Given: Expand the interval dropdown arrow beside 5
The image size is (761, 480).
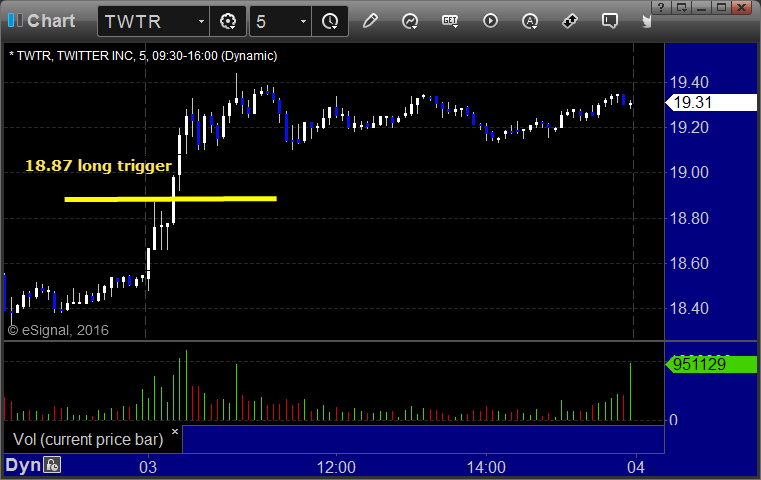Looking at the screenshot, I should (303, 21).
